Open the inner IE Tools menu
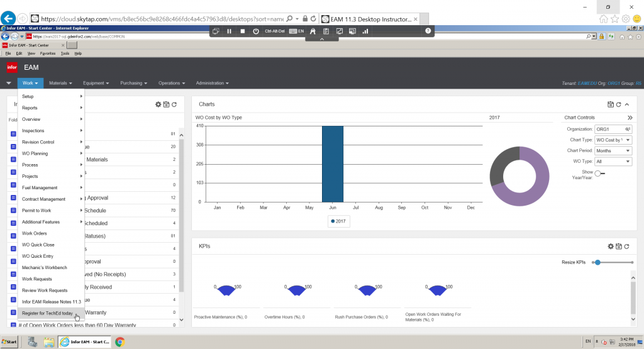 coord(65,53)
